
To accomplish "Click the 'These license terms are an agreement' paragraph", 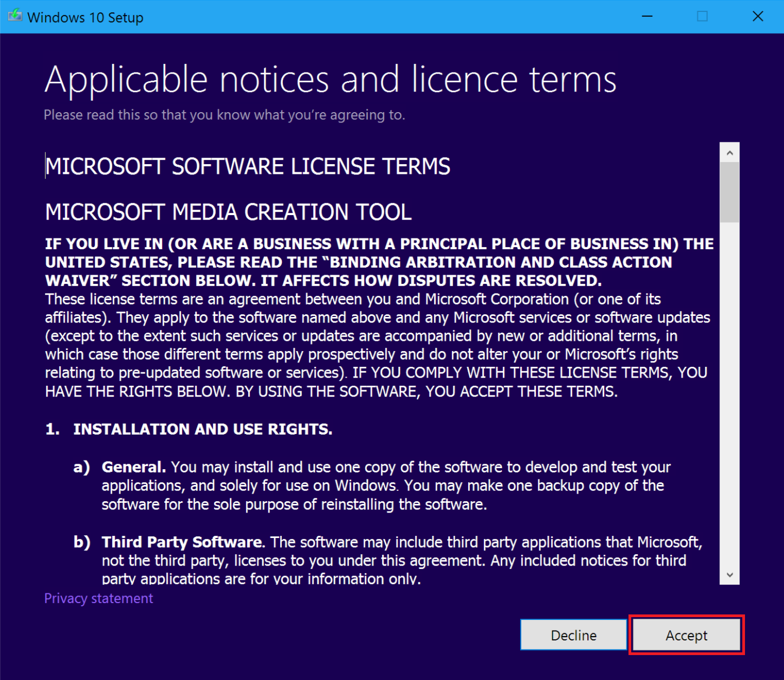I will 378,345.
